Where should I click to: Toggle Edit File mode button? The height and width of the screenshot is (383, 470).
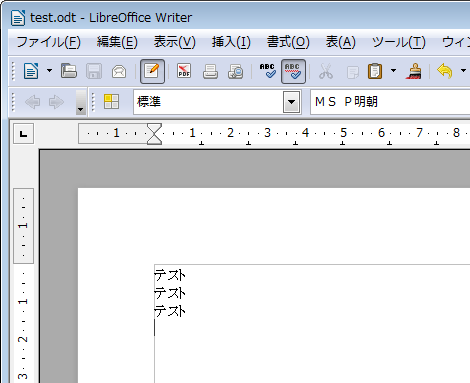click(x=152, y=71)
